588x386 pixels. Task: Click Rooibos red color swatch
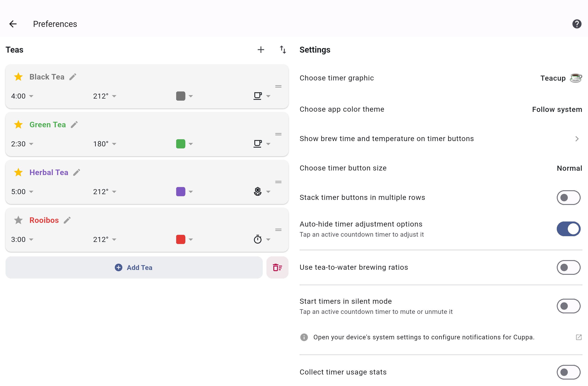coord(181,239)
